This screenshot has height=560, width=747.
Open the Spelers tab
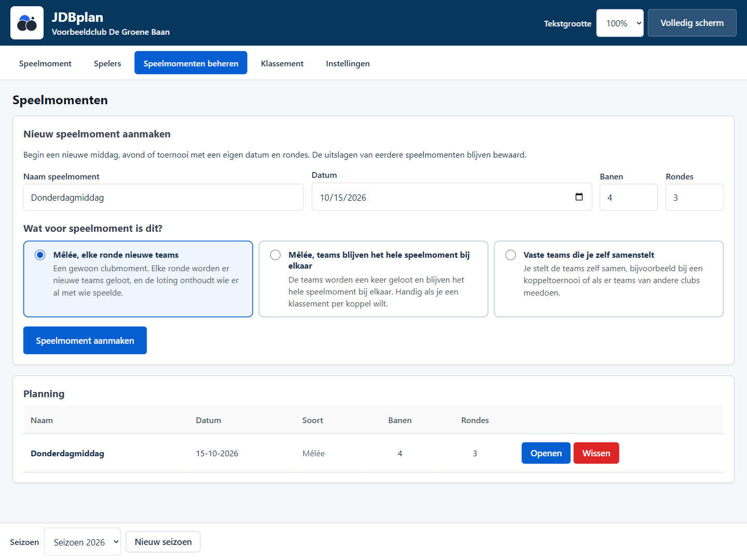tap(107, 63)
